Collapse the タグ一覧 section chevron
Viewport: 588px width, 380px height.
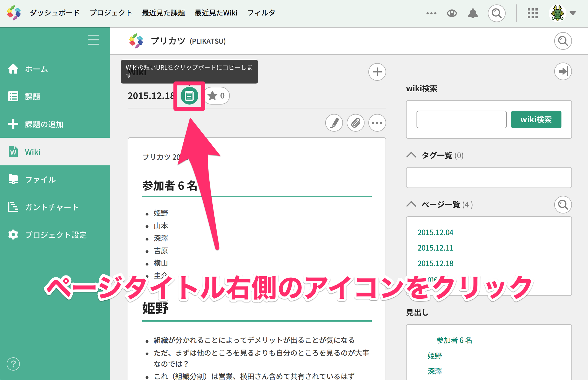[411, 155]
